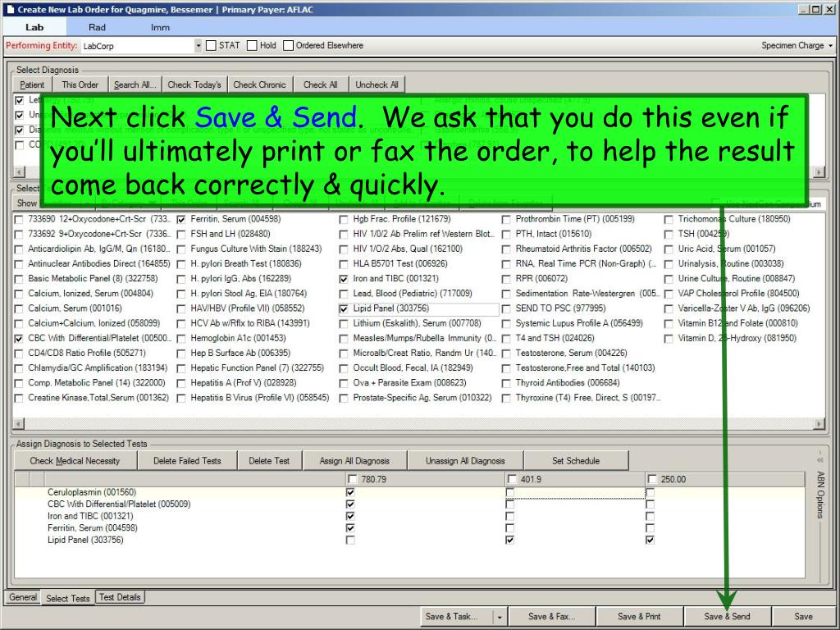This screenshot has width=840, height=630.
Task: Click test list horizontal scrollbar right arrow
Action: pos(819,424)
